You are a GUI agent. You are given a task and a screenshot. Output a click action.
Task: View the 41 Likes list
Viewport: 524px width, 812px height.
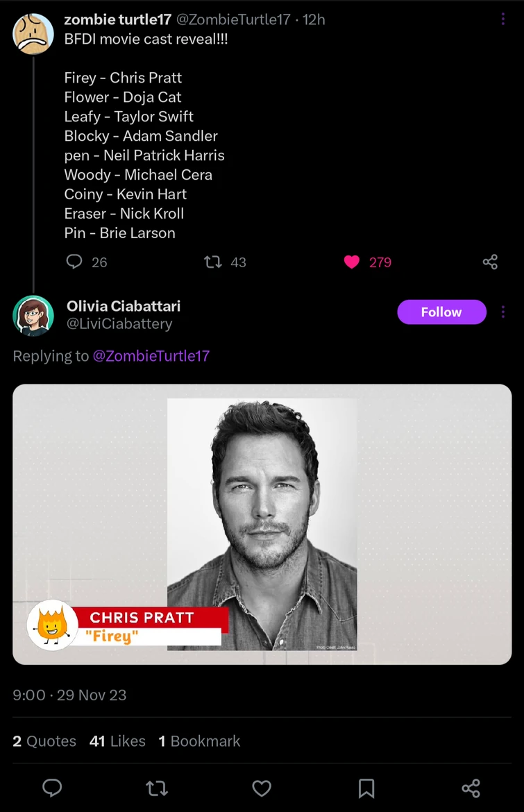click(117, 741)
